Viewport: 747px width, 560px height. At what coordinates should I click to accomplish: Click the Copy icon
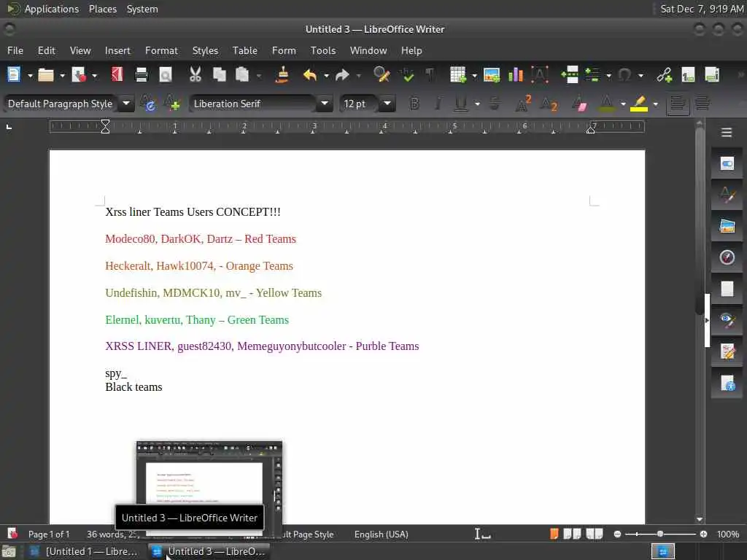[219, 75]
